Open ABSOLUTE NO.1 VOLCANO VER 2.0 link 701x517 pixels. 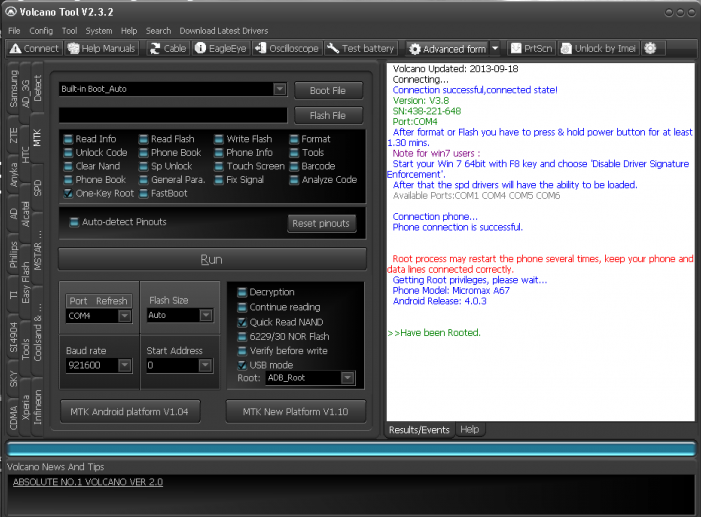point(88,482)
